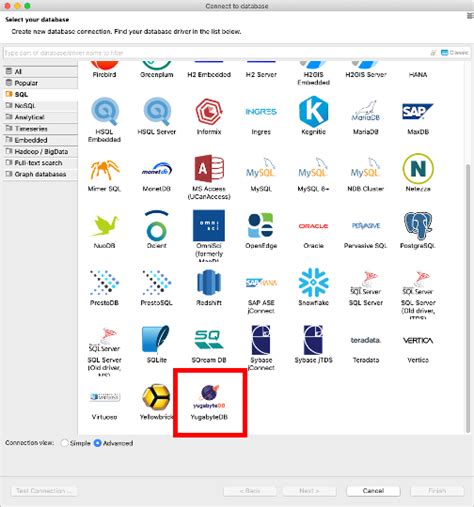Screen dimensions: 474x507
Task: Click the Test Connection button
Action: (44, 491)
